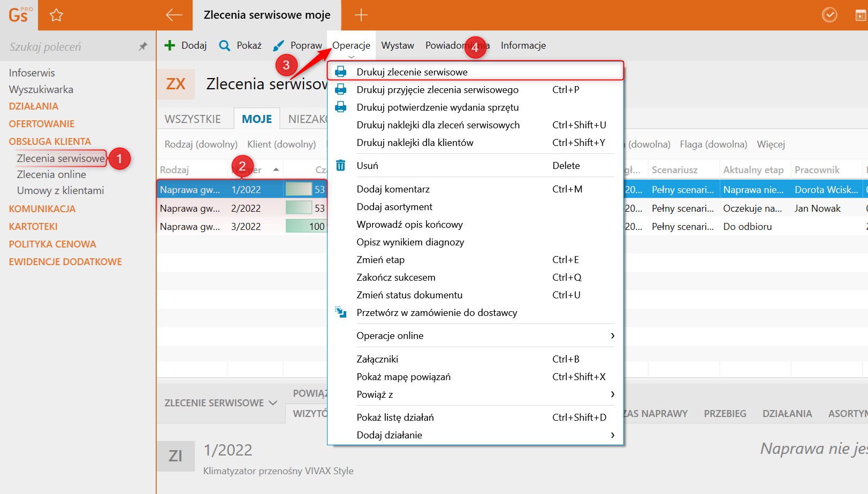Screen dimensions: 868x494
Task: Open Wyszukiwarka in the sidebar
Action: (x=41, y=89)
